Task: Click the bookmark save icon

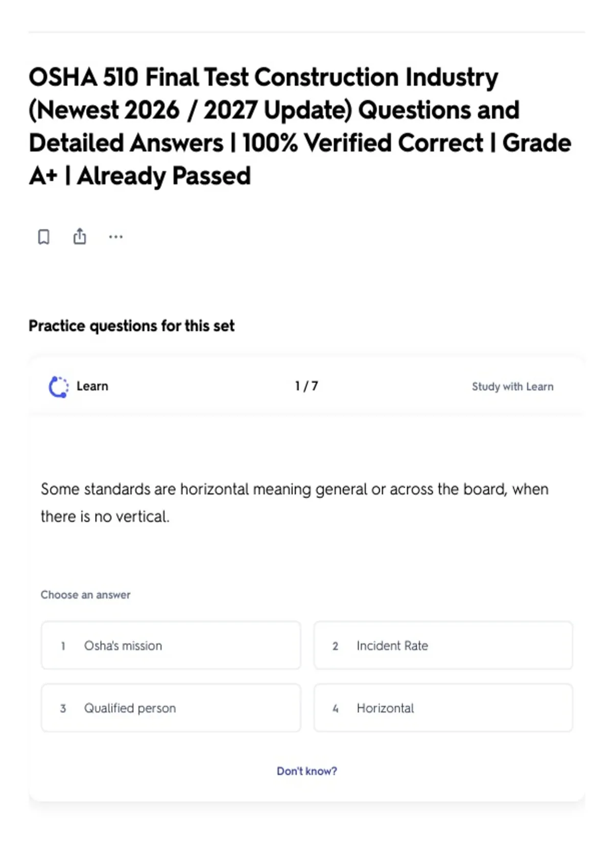Action: click(x=44, y=237)
